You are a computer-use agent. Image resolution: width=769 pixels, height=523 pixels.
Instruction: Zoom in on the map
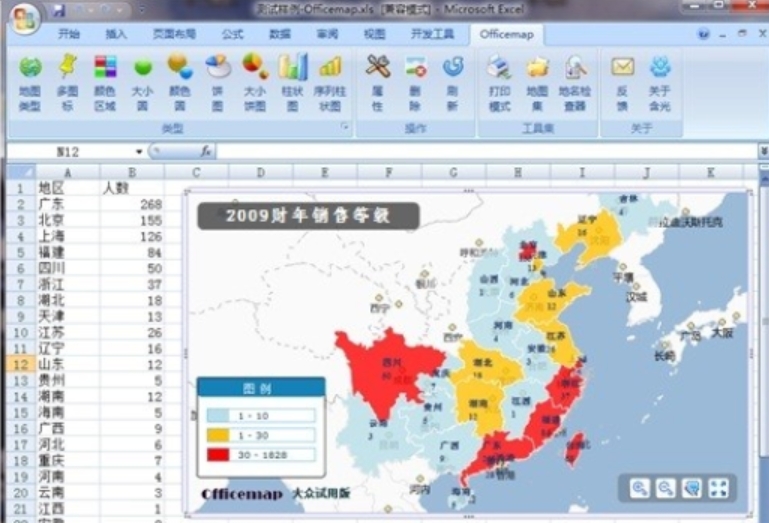coord(639,488)
